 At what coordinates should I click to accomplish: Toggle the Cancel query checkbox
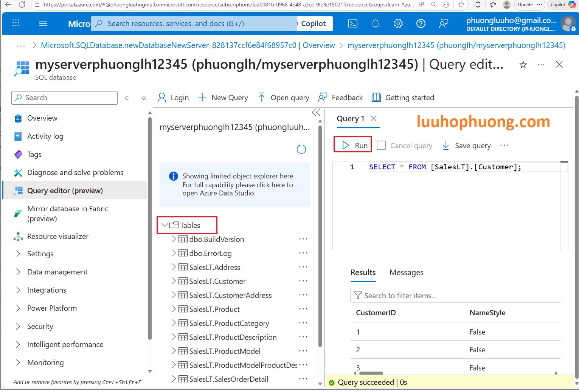pyautogui.click(x=381, y=146)
